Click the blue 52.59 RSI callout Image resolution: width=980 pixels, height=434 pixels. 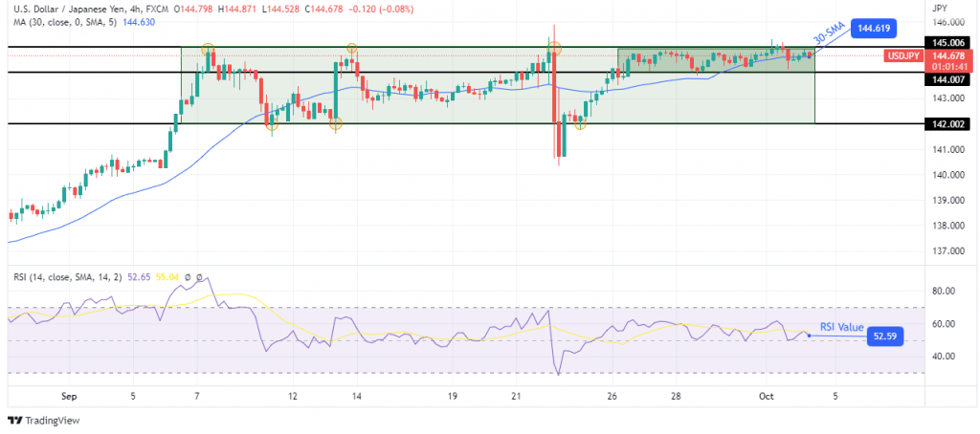885,336
